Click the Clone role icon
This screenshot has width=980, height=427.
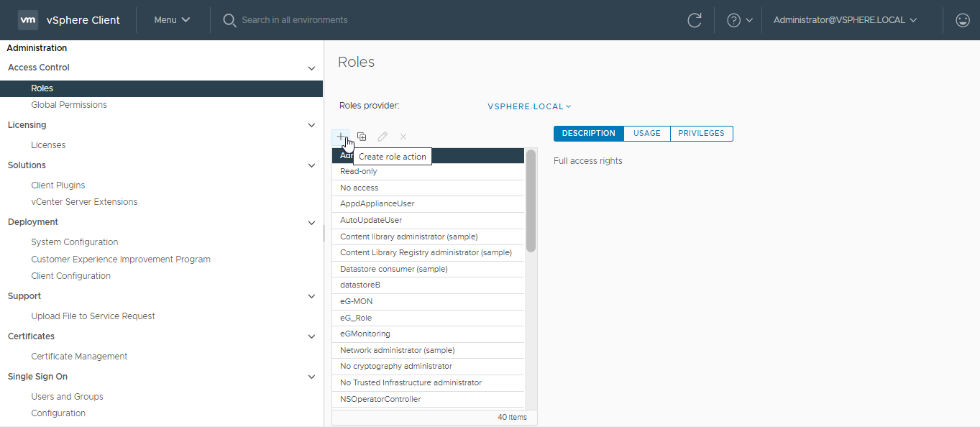(362, 137)
